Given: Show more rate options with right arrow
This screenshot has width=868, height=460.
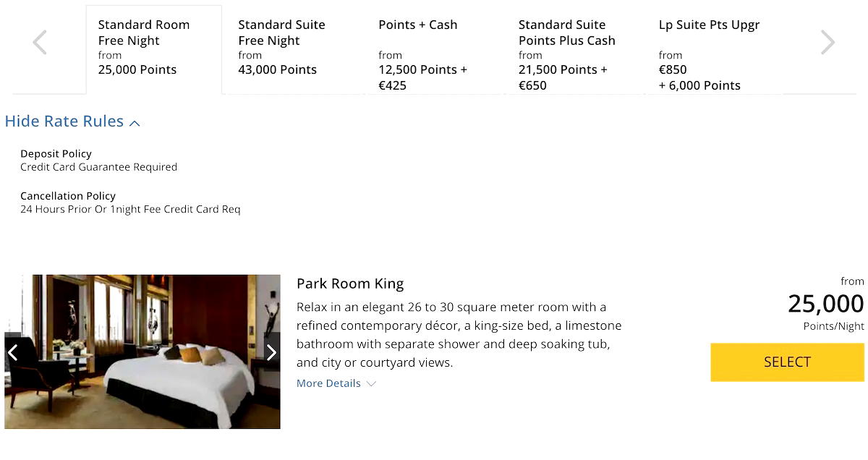Looking at the screenshot, I should 827,43.
